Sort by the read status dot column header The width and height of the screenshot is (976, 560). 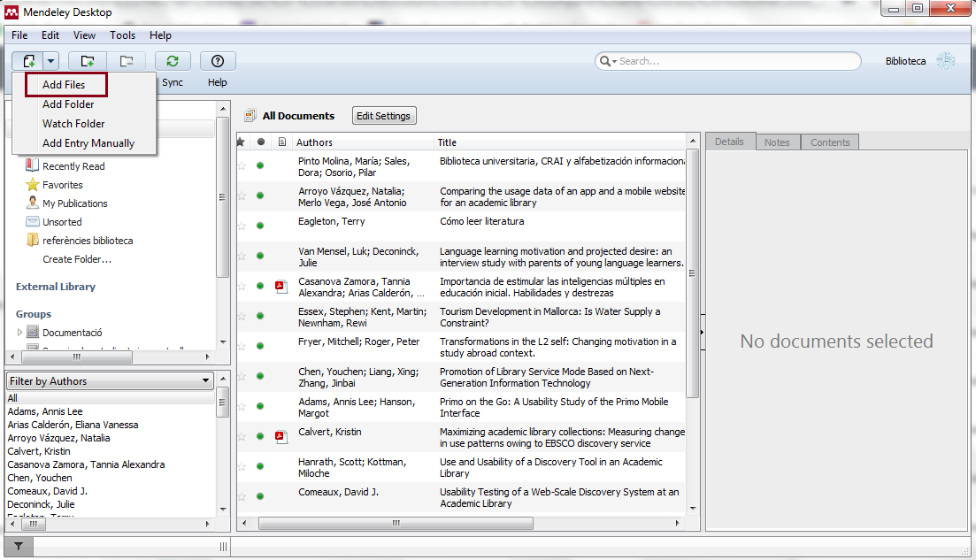261,142
